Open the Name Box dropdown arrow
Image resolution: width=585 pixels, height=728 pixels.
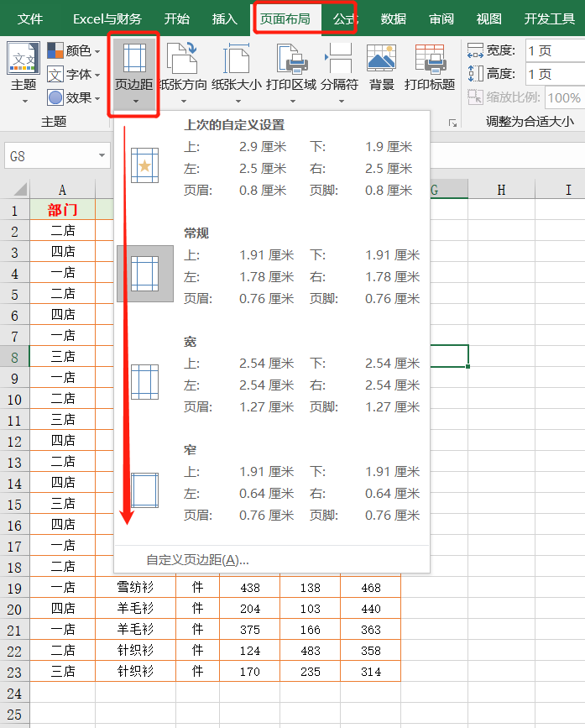[x=102, y=156]
